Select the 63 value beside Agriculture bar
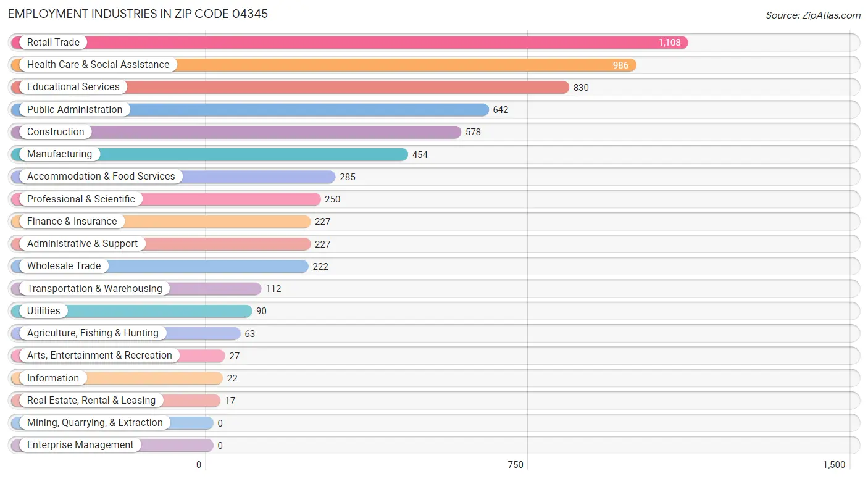868x479 pixels. click(x=249, y=334)
